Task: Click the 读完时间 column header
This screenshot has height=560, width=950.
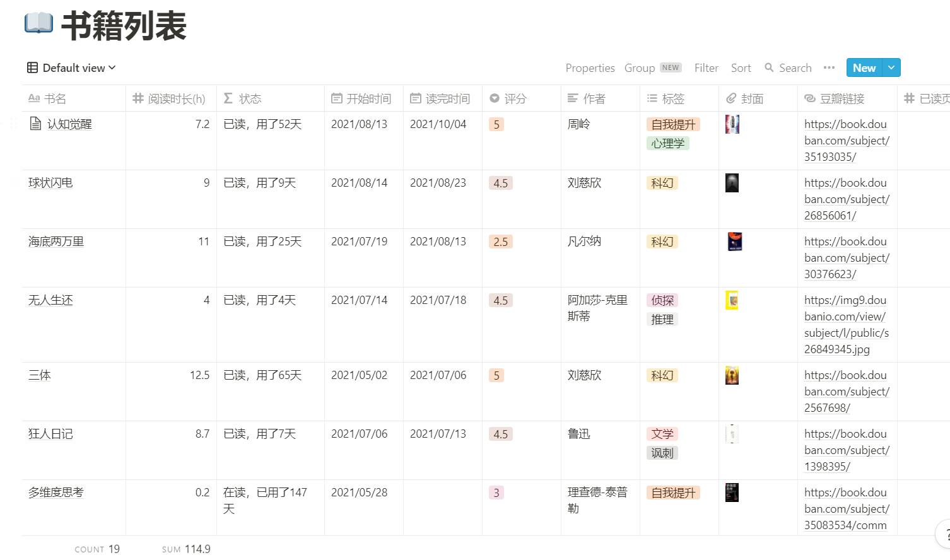Action: [x=443, y=98]
